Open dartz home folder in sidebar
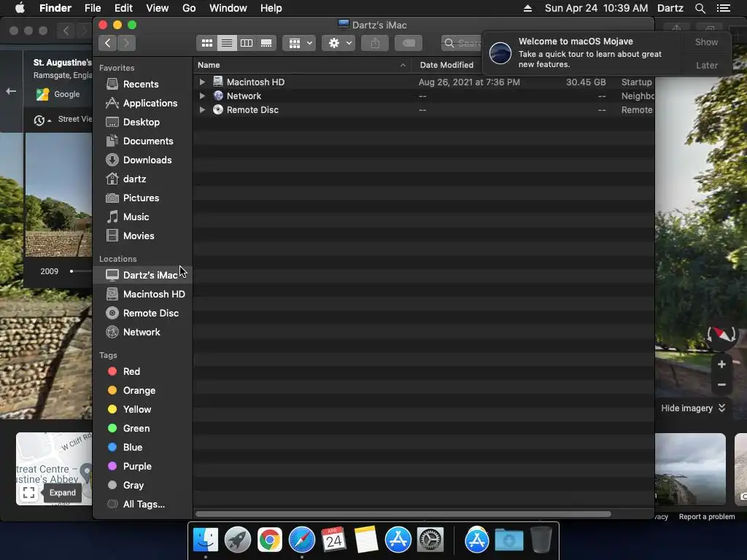Image resolution: width=747 pixels, height=560 pixels. 134,179
